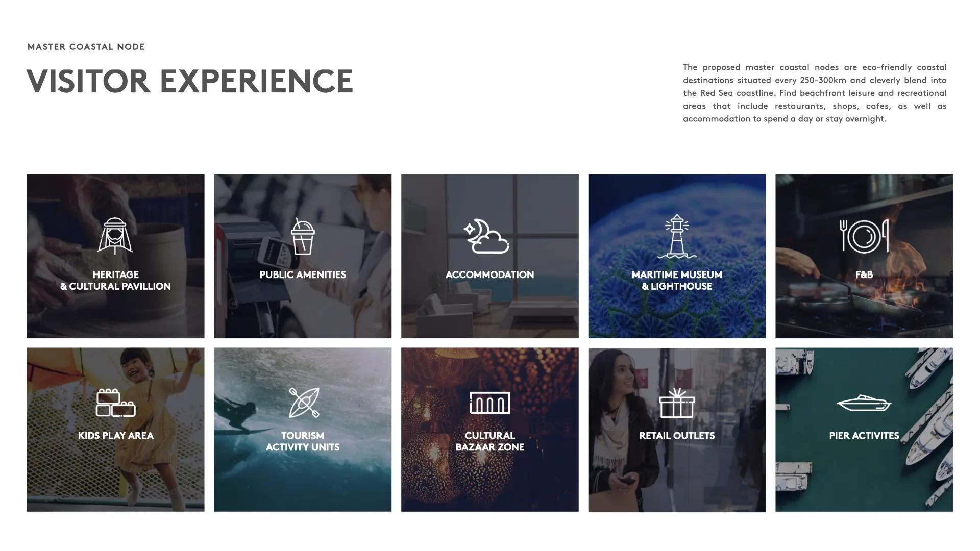This screenshot has width=980, height=551.
Task: Click the Tourism Activity Units label
Action: (303, 441)
